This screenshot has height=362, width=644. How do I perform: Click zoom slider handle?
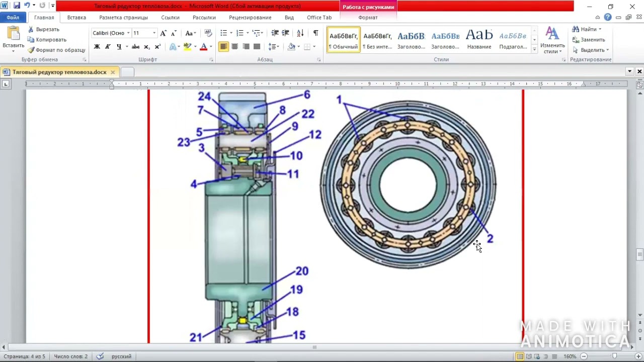pyautogui.click(x=614, y=356)
